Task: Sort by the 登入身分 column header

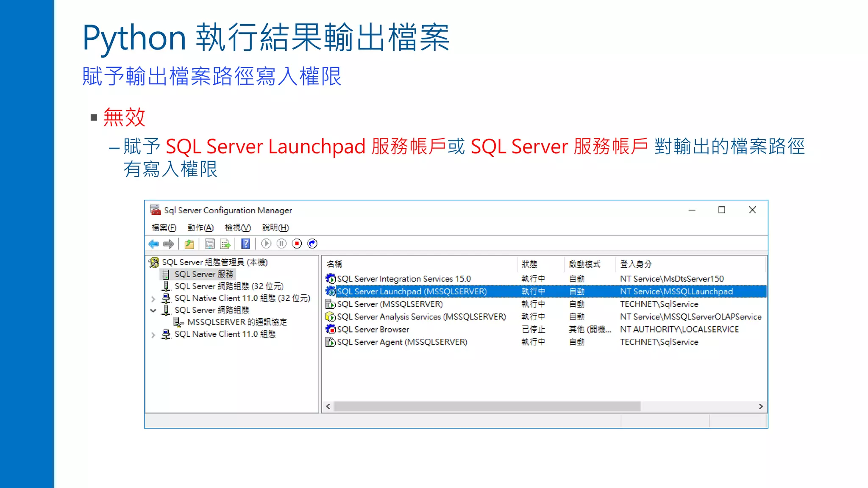Action: click(x=690, y=264)
